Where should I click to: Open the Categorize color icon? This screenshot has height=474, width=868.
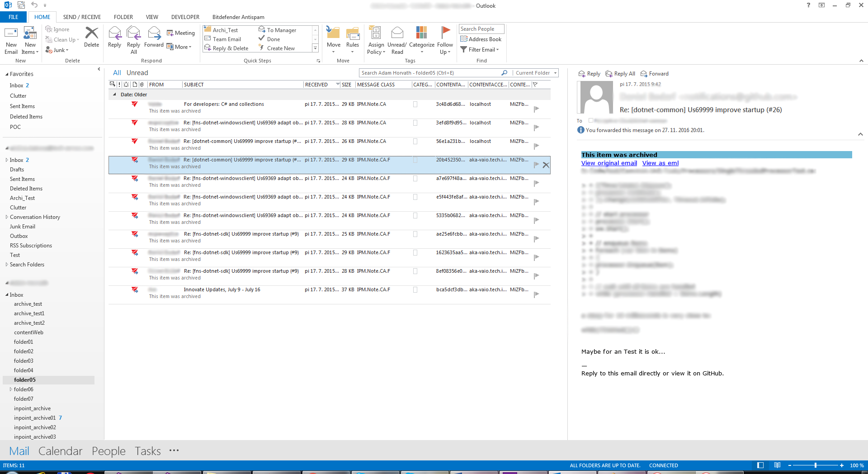click(x=421, y=33)
